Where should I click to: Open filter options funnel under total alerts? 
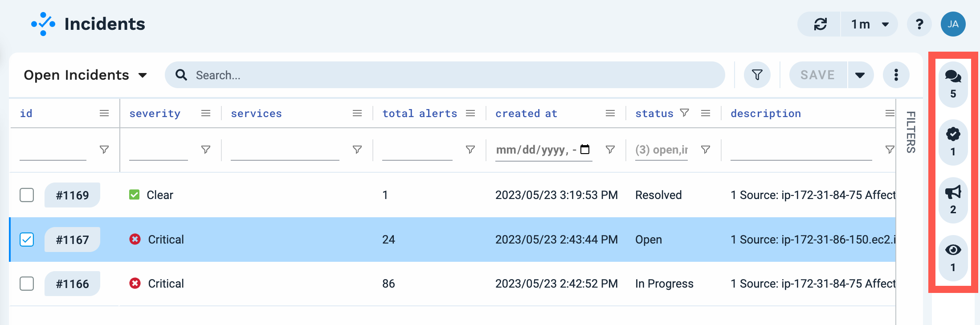coord(470,150)
